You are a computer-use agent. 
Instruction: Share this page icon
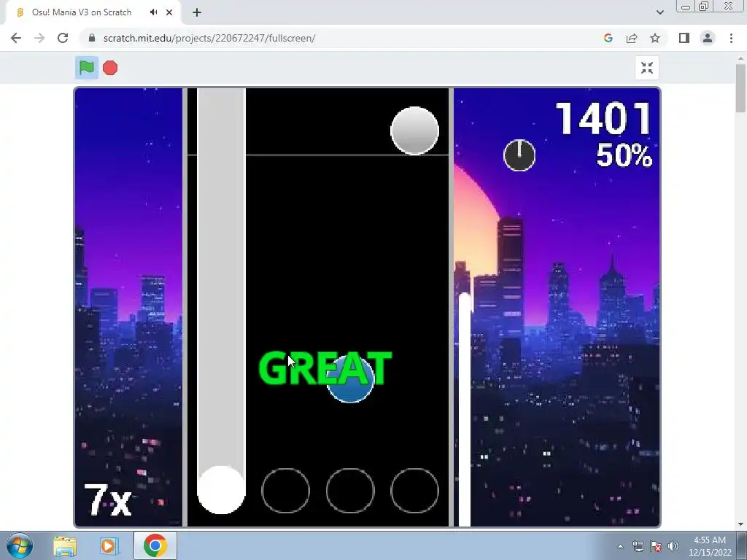click(x=632, y=38)
